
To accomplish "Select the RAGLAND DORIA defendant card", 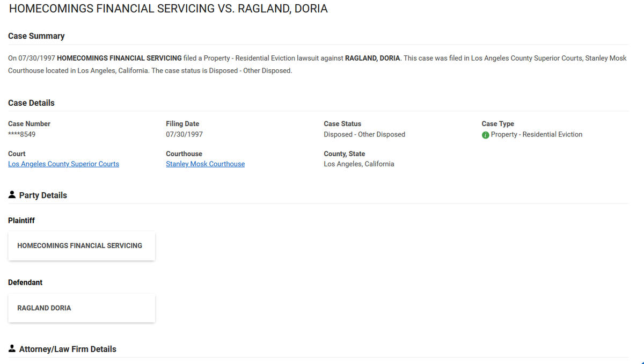I will [82, 308].
